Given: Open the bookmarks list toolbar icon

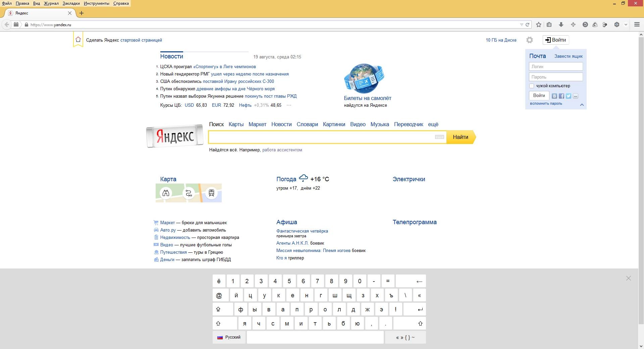Looking at the screenshot, I should click(549, 24).
